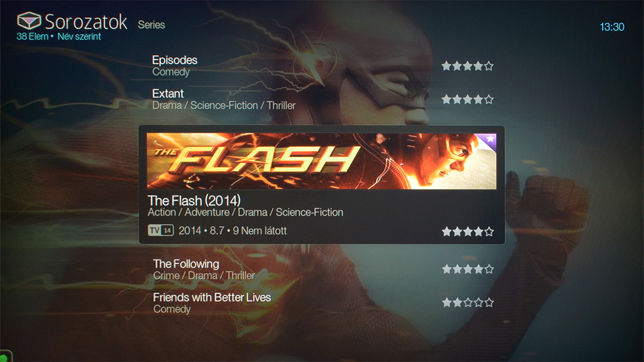The width and height of the screenshot is (644, 362).
Task: Click the green indicator in bottom corner
Action: click(x=5, y=357)
